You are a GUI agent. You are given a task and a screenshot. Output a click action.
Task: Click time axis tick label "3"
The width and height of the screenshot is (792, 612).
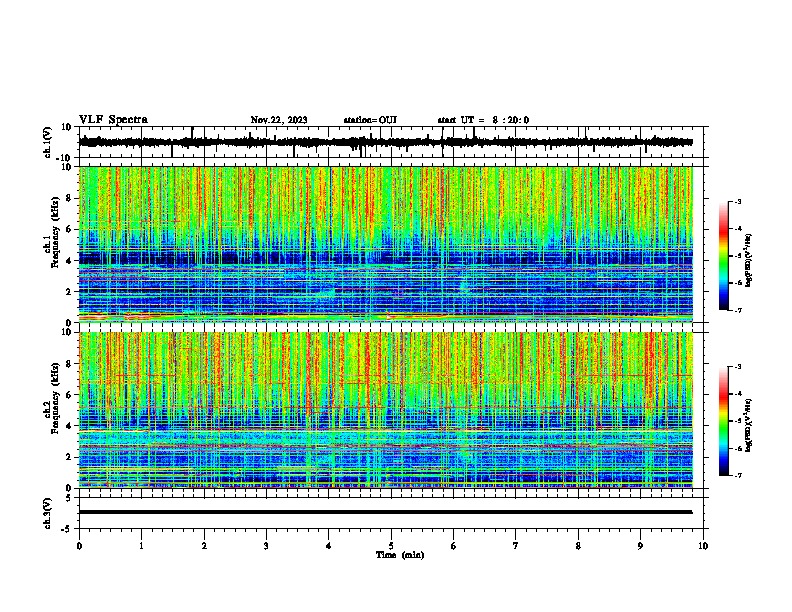[266, 546]
